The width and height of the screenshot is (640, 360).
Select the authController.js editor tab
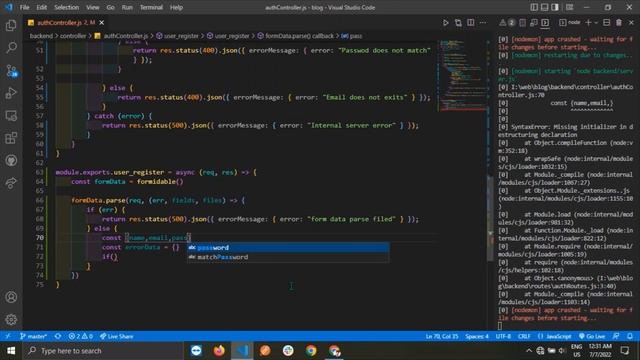tap(65, 22)
